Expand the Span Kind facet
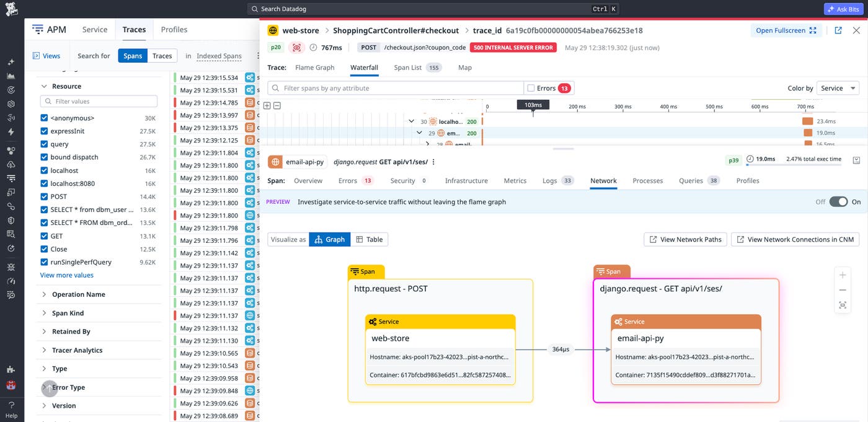 pyautogui.click(x=44, y=313)
